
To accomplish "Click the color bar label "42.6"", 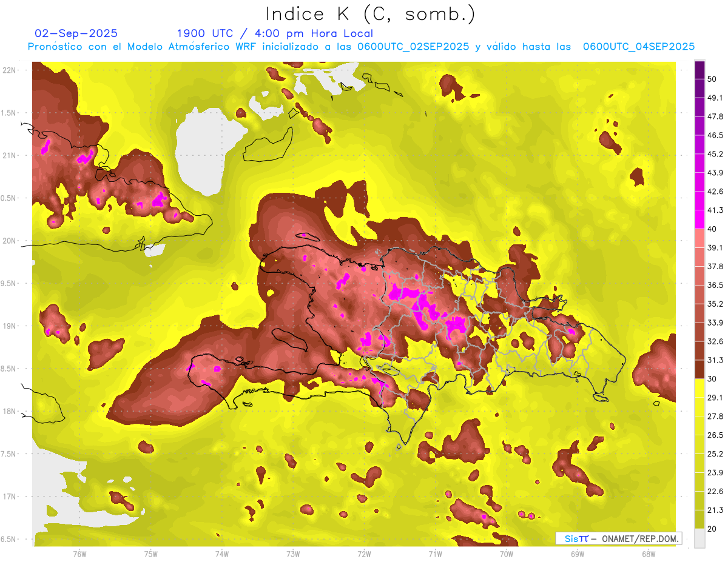I will [x=715, y=192].
